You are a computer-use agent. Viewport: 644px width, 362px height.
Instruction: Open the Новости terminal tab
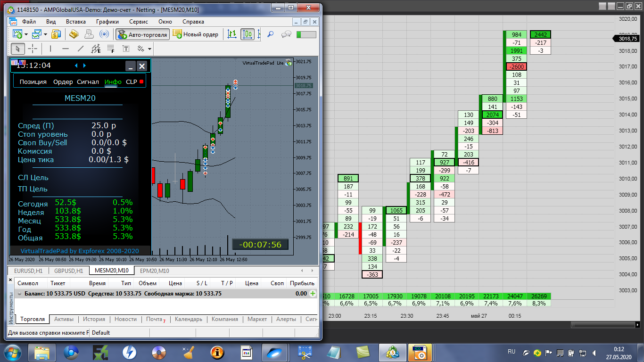[x=125, y=319]
